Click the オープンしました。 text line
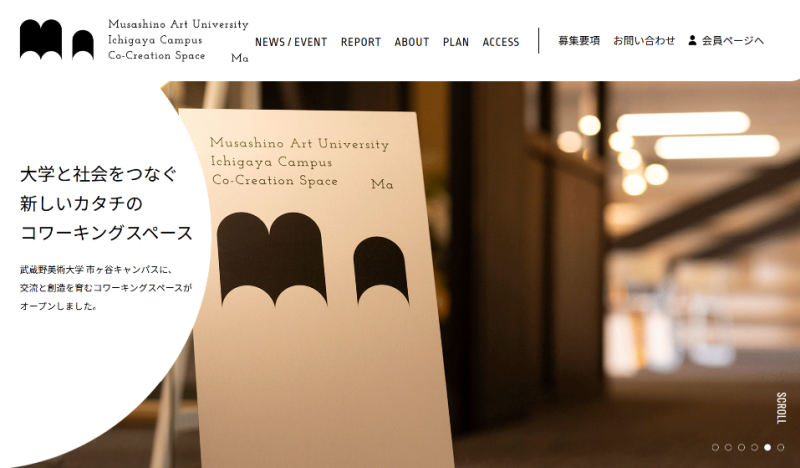 point(59,306)
